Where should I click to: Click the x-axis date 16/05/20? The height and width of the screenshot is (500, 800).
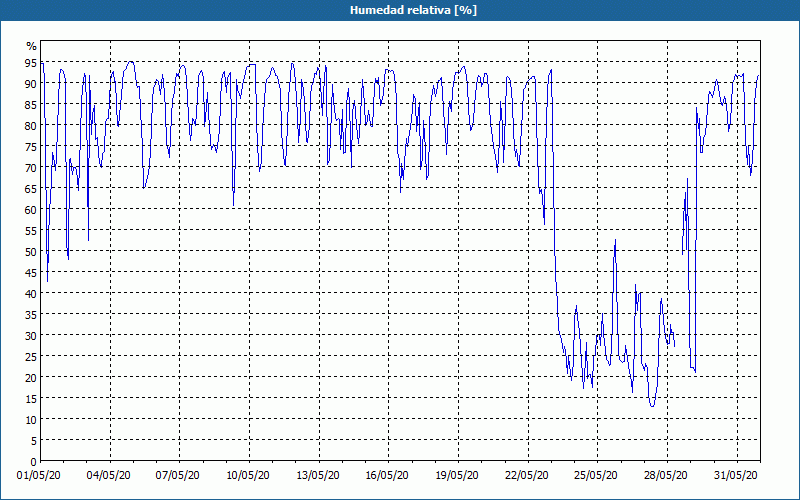[387, 475]
